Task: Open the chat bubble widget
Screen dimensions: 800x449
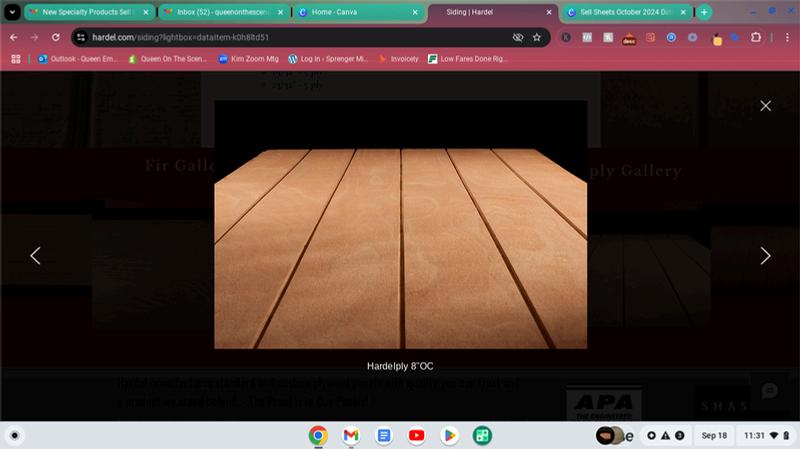Action: click(769, 391)
